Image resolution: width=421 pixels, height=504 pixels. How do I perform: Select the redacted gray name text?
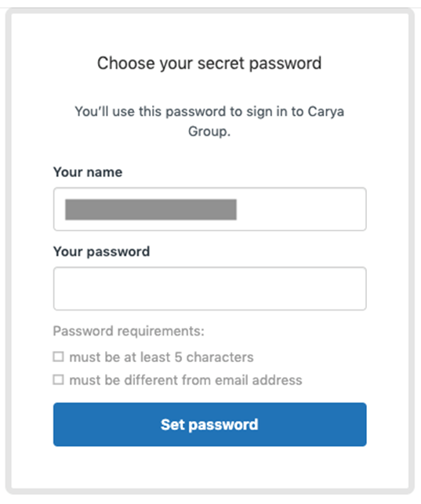pyautogui.click(x=151, y=209)
